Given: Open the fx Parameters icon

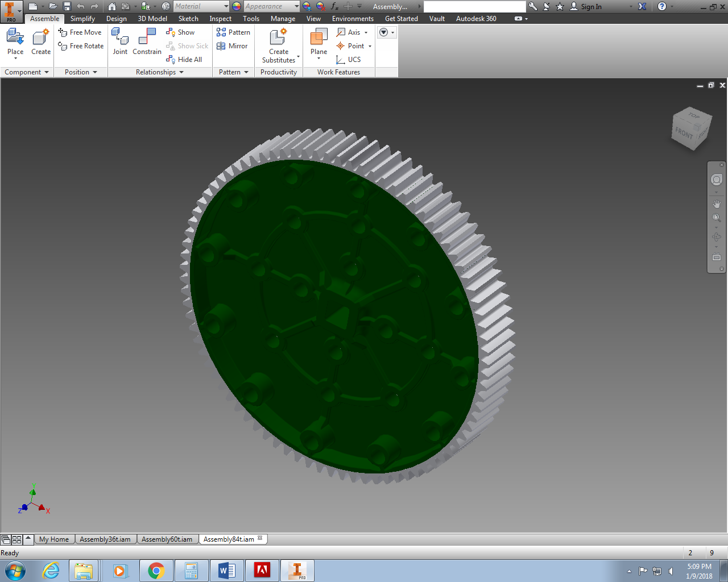Looking at the screenshot, I should pyautogui.click(x=334, y=6).
